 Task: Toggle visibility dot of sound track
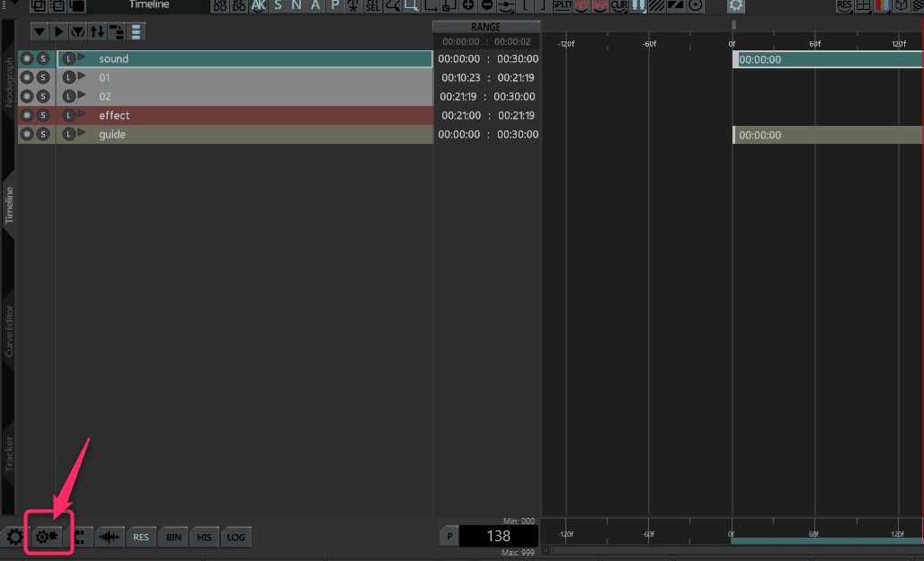tap(27, 58)
